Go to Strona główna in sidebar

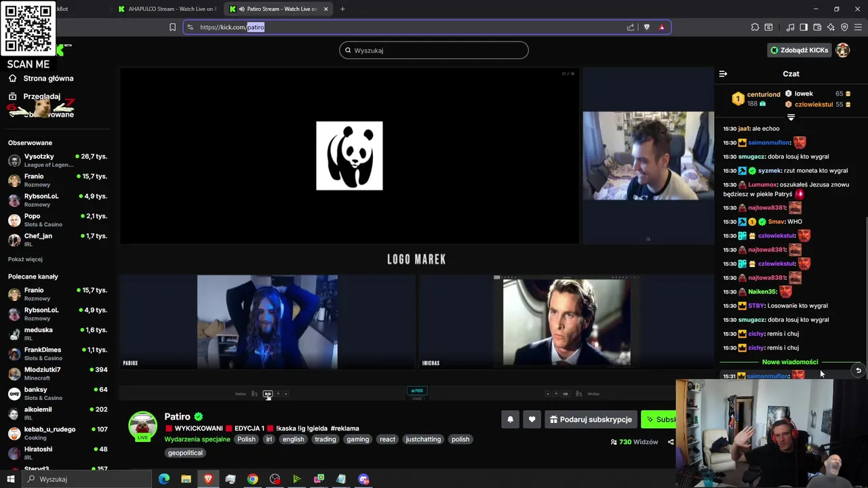tap(41, 79)
